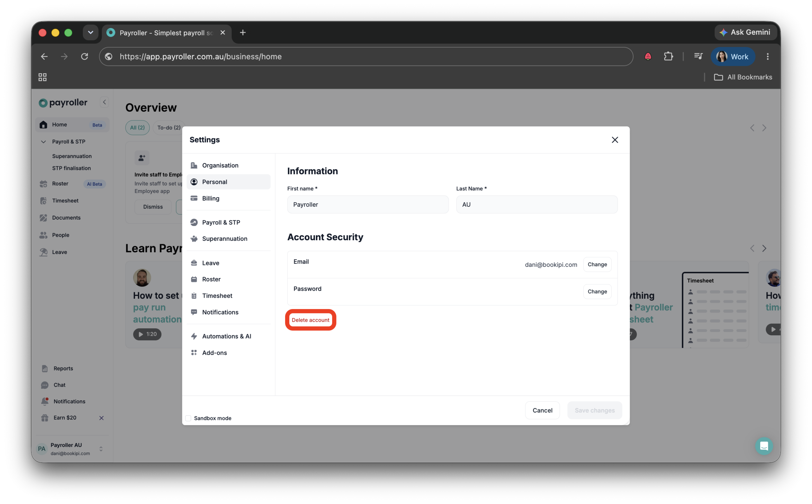The image size is (812, 504).
Task: Open a new browser tab
Action: click(x=243, y=33)
